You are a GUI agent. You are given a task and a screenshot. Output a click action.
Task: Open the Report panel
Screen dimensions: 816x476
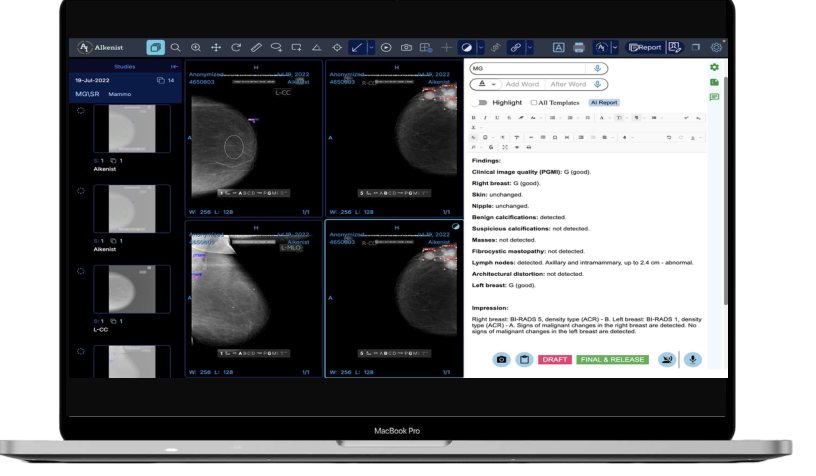point(645,47)
